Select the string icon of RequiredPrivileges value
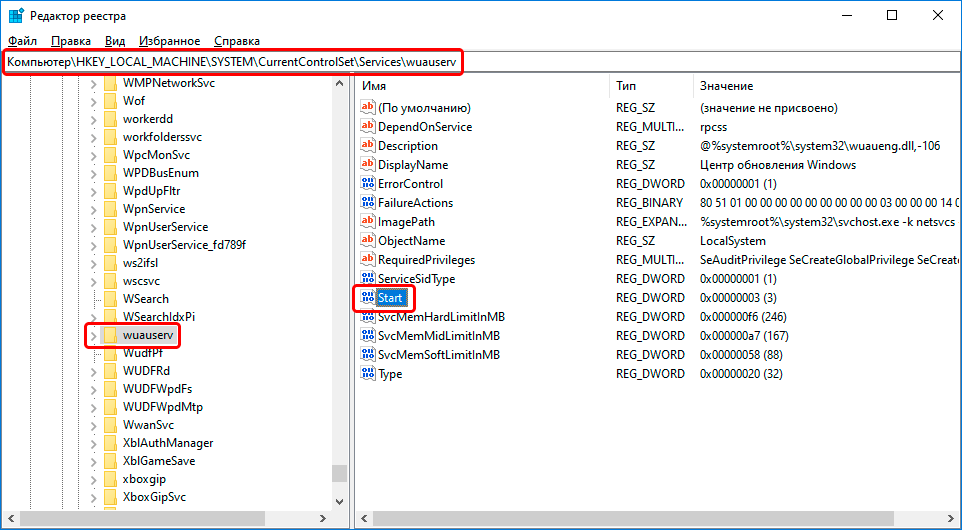 (367, 259)
